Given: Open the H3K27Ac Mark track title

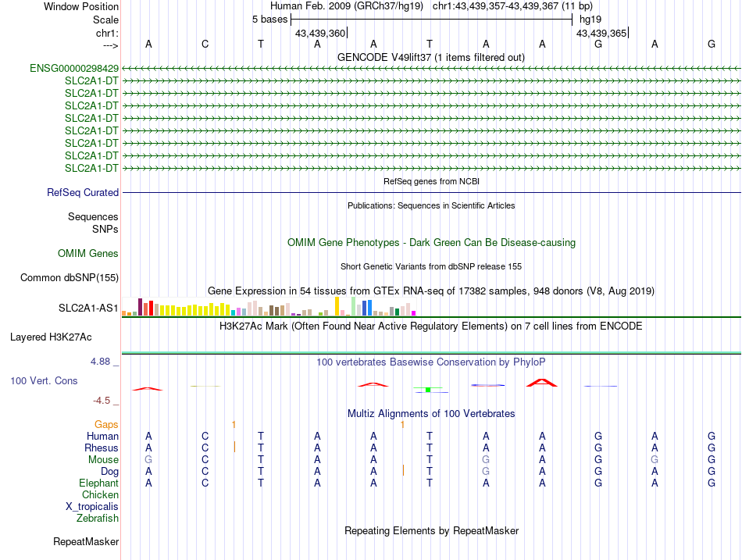Looking at the screenshot, I should (431, 326).
